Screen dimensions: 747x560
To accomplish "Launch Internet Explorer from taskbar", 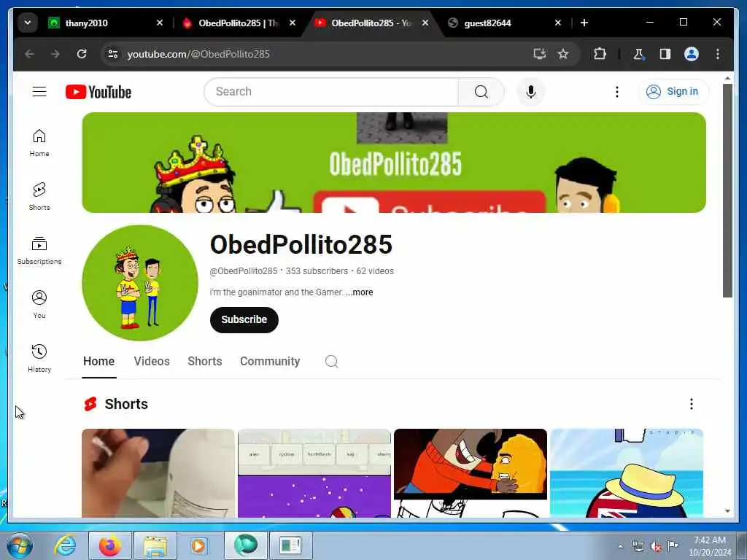I will 65,545.
